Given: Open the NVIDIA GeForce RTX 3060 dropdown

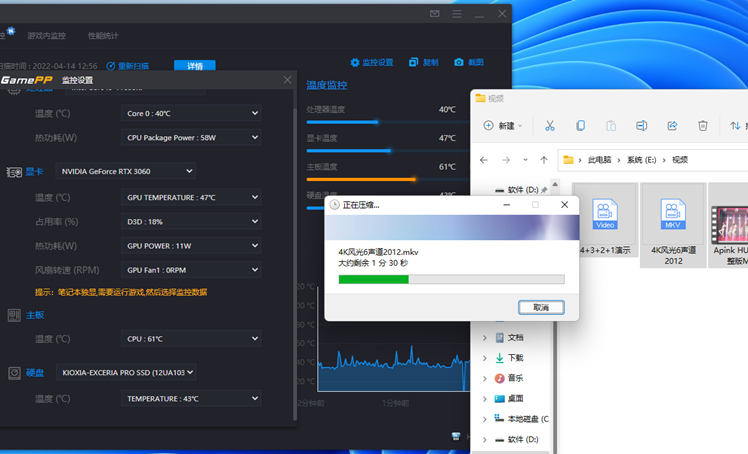Looking at the screenshot, I should point(125,171).
